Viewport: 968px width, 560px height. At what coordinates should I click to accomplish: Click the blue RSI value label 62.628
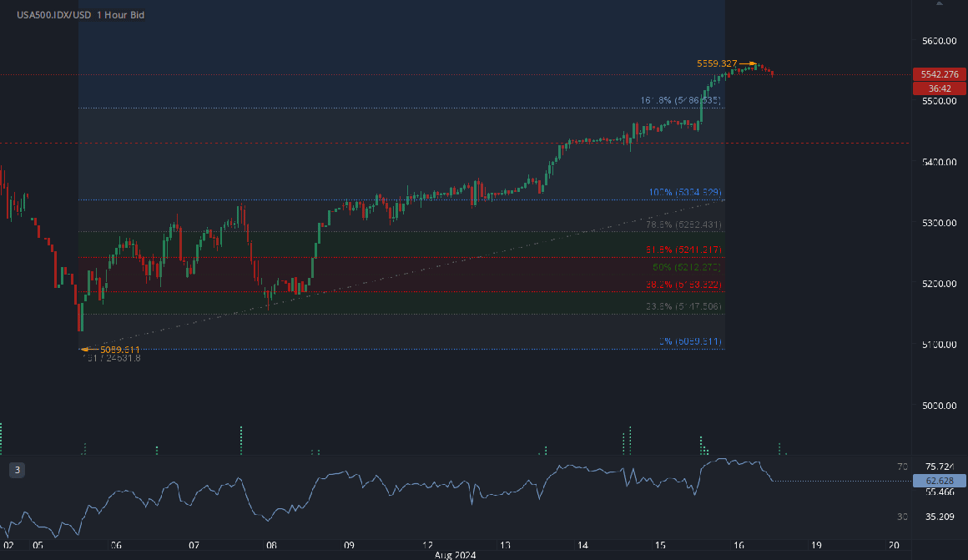pos(939,481)
